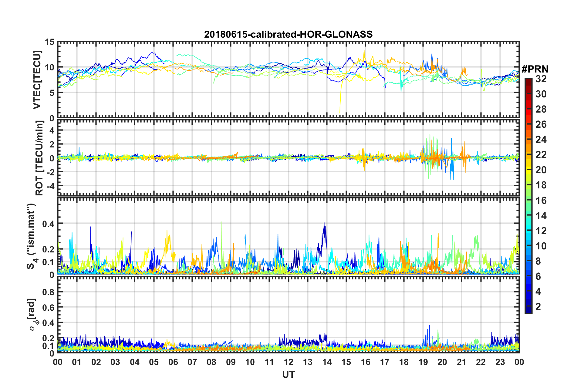The height and width of the screenshot is (392, 577).
Task: Click ROT axis tick value -2
Action: (50, 172)
